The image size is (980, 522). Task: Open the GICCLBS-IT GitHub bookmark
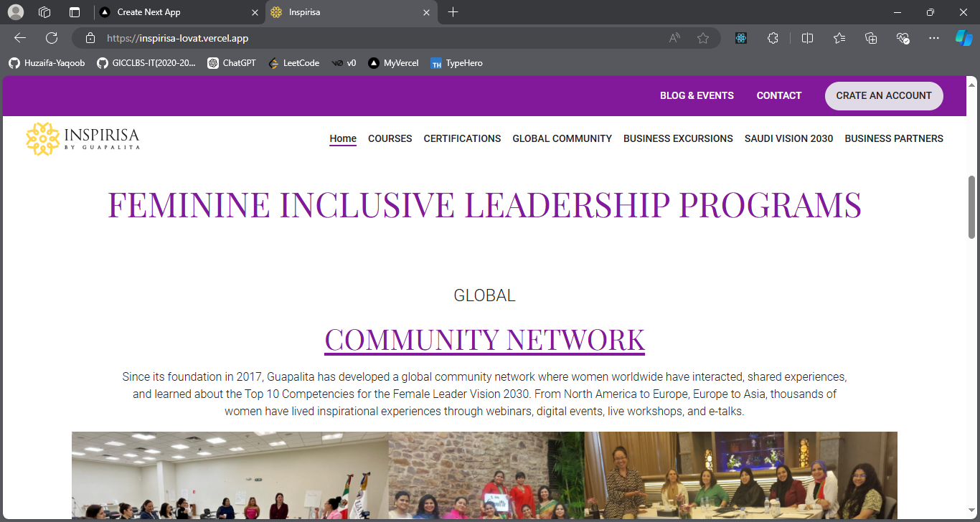[146, 63]
